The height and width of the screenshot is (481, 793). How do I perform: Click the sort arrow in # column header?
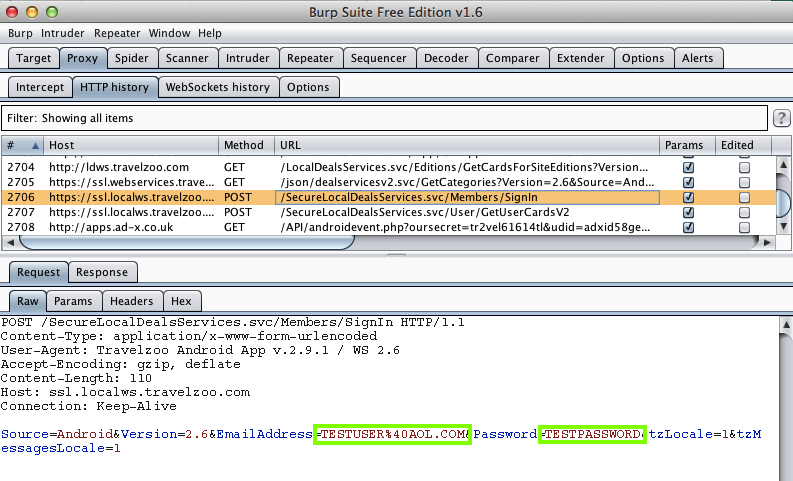(x=35, y=146)
